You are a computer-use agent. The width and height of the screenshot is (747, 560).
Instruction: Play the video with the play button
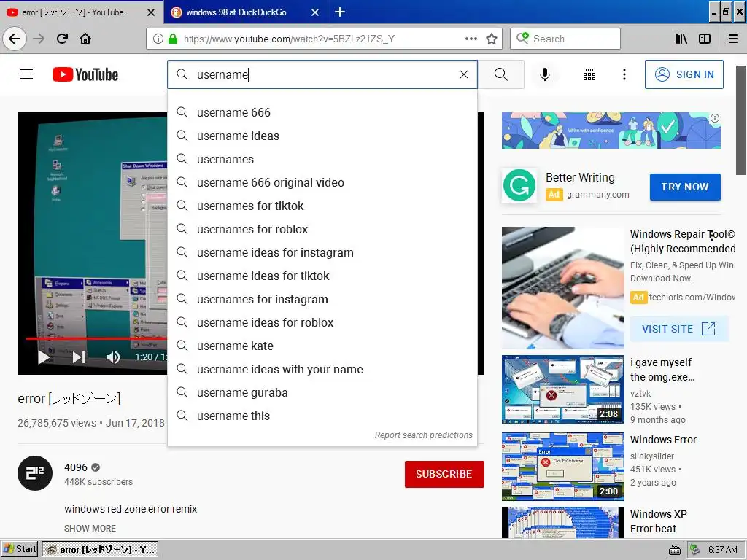point(44,357)
